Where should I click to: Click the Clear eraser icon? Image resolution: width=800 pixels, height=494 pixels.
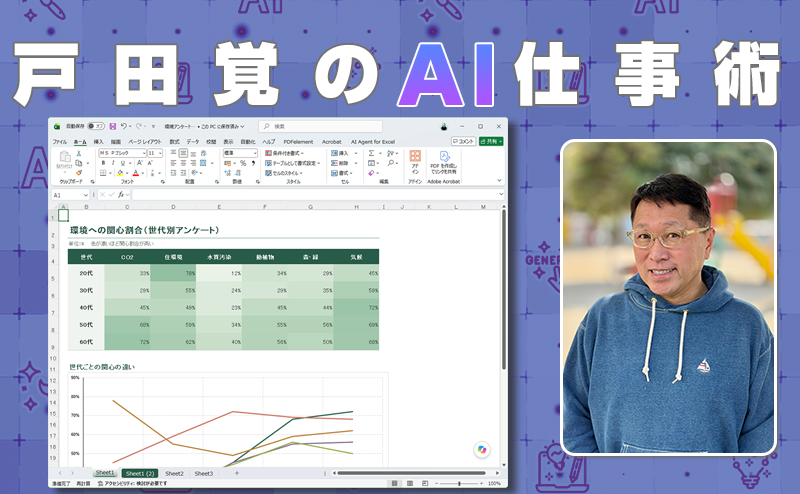point(371,174)
